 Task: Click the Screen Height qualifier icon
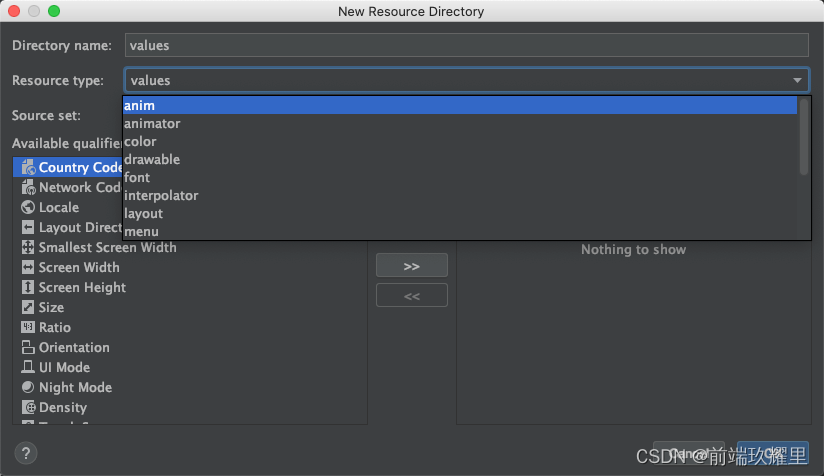pos(28,287)
